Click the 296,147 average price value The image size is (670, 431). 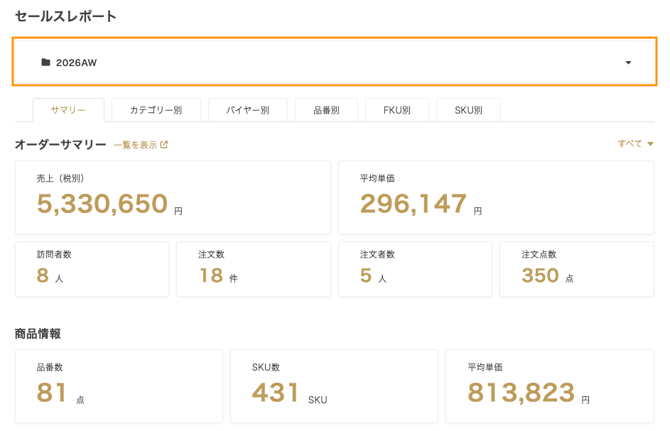click(x=413, y=203)
